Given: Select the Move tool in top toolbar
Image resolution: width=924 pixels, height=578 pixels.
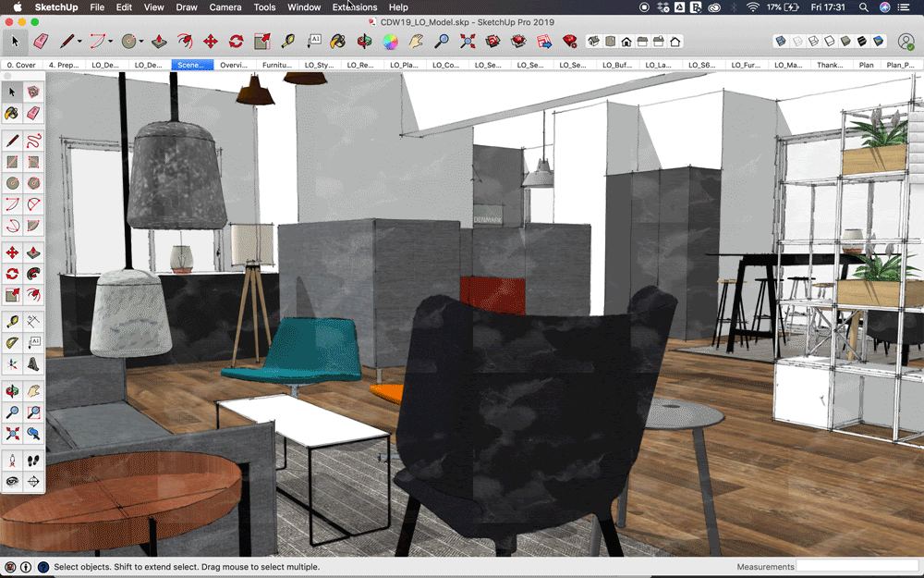Looking at the screenshot, I should (x=210, y=42).
